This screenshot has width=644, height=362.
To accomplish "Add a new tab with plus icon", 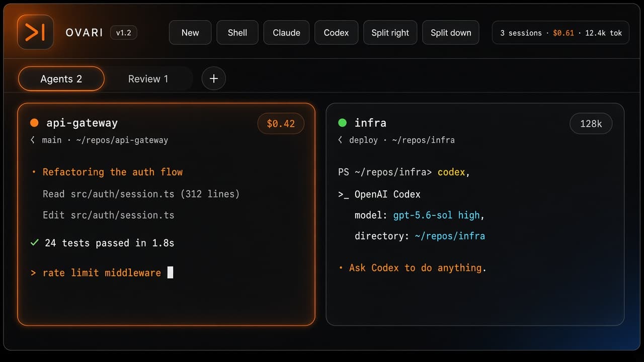I will (x=214, y=78).
